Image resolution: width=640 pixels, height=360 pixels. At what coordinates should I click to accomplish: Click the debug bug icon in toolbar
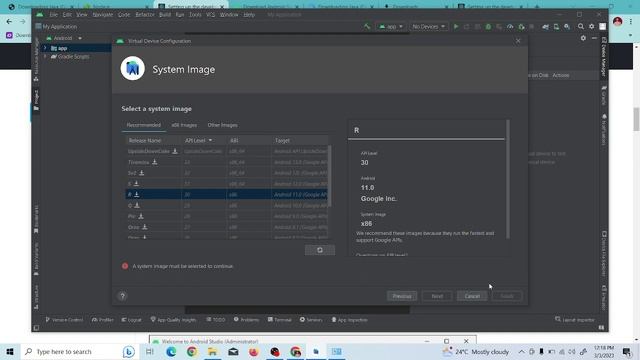click(x=488, y=27)
